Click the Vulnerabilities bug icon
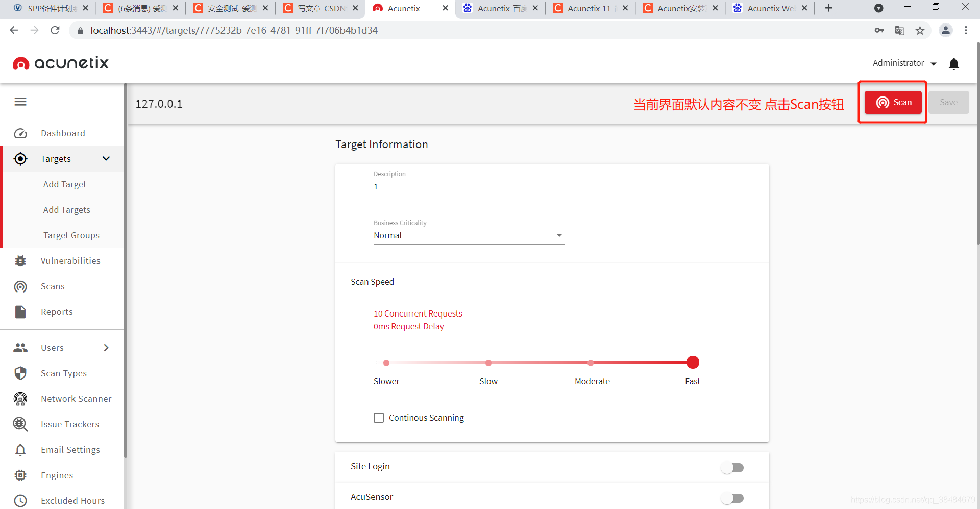 pos(20,261)
